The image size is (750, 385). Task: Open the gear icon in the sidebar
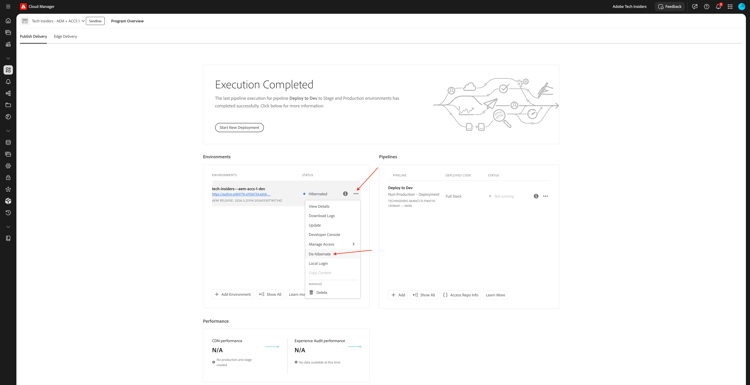[8, 166]
